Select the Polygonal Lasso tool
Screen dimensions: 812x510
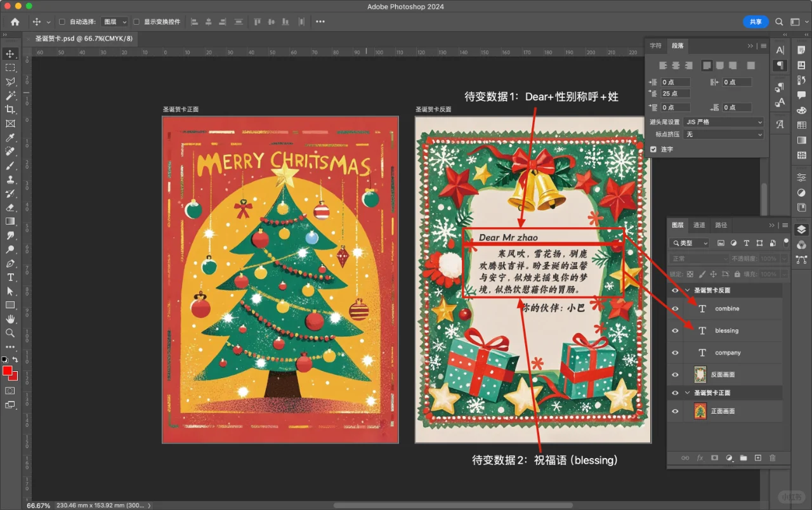coord(10,82)
